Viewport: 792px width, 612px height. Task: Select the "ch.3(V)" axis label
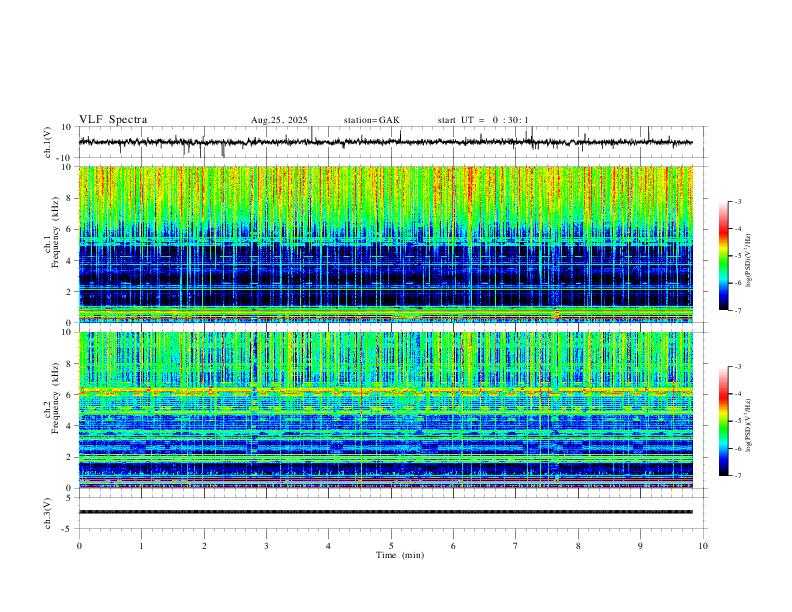click(x=48, y=513)
